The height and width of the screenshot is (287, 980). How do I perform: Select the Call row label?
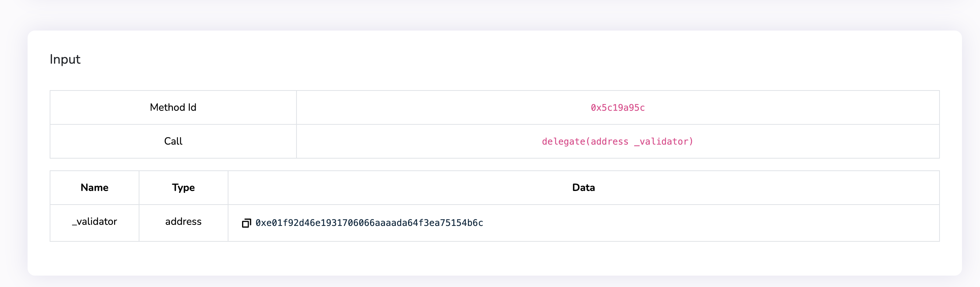point(173,141)
